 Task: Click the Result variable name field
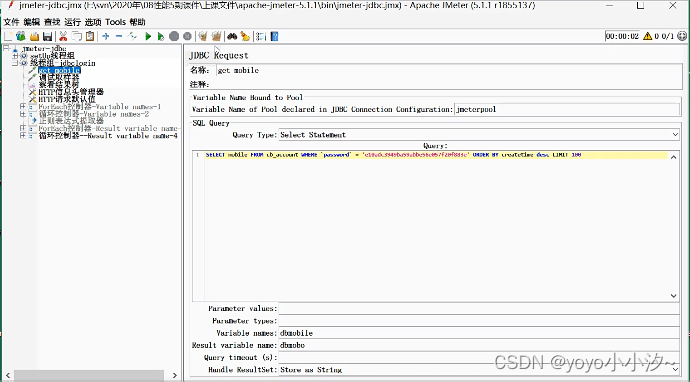pos(479,345)
